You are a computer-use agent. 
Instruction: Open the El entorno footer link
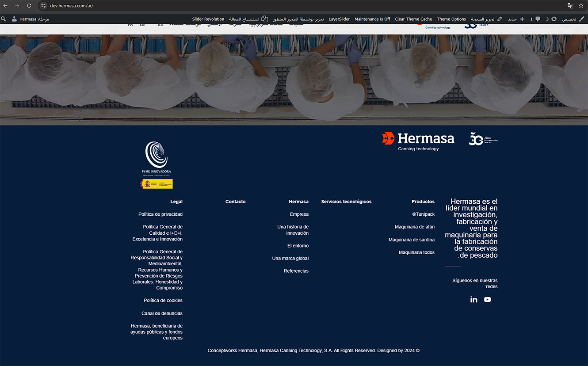298,246
